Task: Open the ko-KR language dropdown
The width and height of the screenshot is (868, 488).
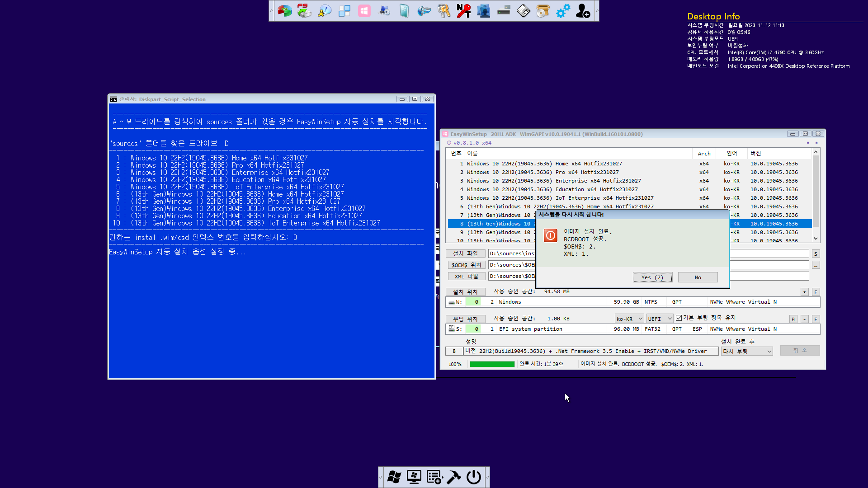Action: coord(629,319)
